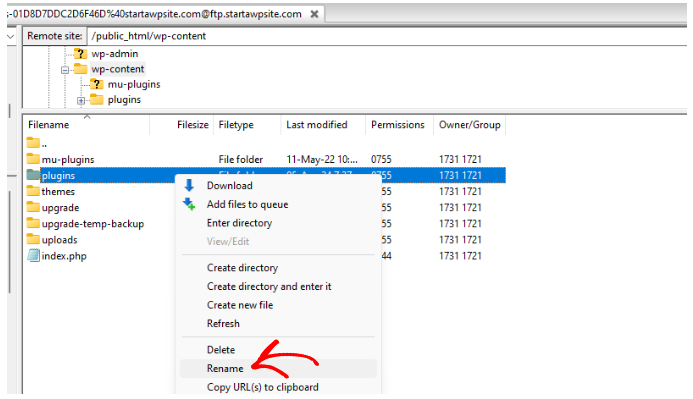693x399 pixels.
Task: Close the ftp.startawpsite.com connection tab
Action: [x=314, y=14]
